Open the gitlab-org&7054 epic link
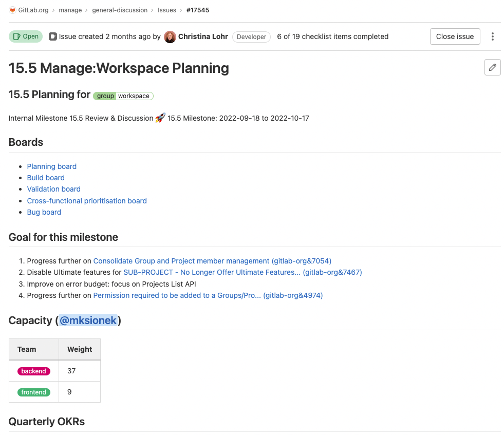This screenshot has width=504, height=435. [x=212, y=261]
